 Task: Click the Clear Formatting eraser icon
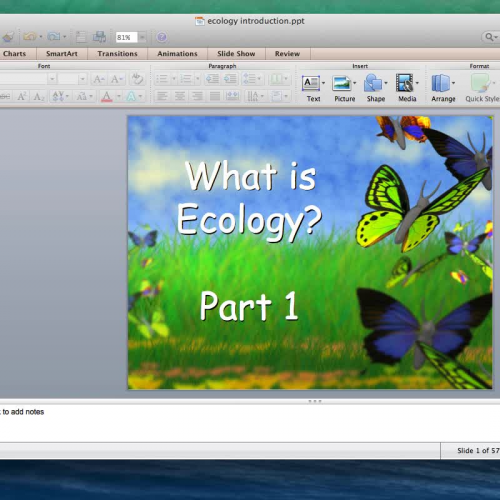point(137,79)
